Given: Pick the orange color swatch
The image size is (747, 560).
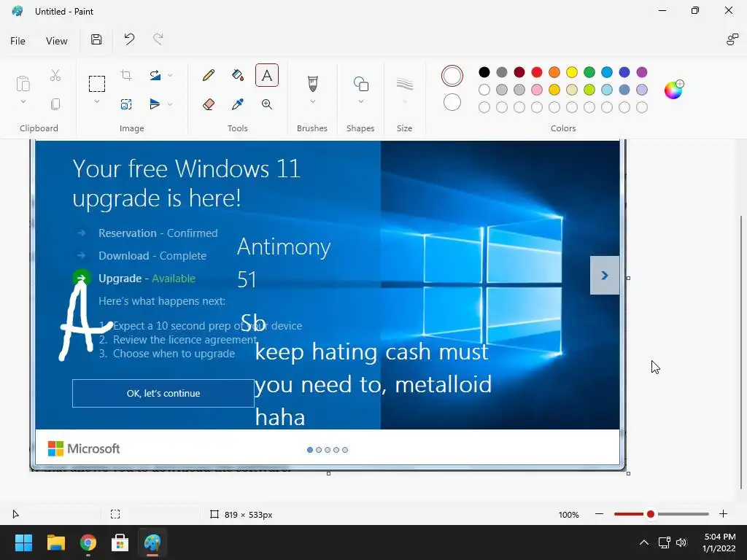Looking at the screenshot, I should coord(554,72).
